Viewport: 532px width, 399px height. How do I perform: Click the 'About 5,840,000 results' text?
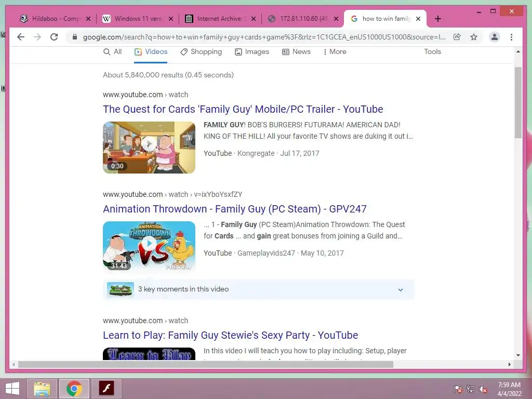[x=168, y=75]
